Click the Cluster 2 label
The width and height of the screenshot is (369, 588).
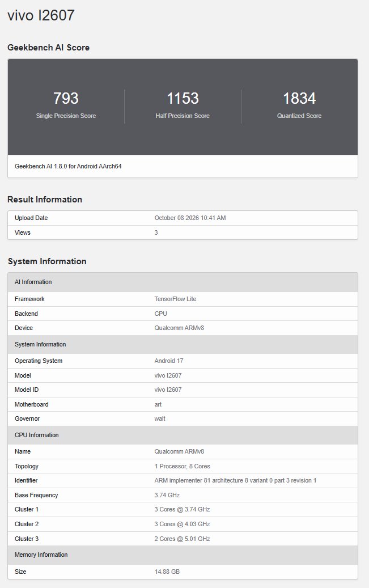27,524
